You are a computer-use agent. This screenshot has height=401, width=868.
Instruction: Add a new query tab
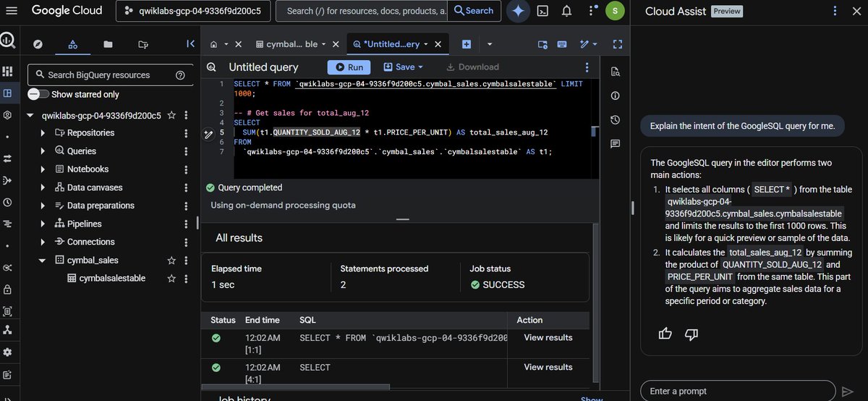(467, 44)
